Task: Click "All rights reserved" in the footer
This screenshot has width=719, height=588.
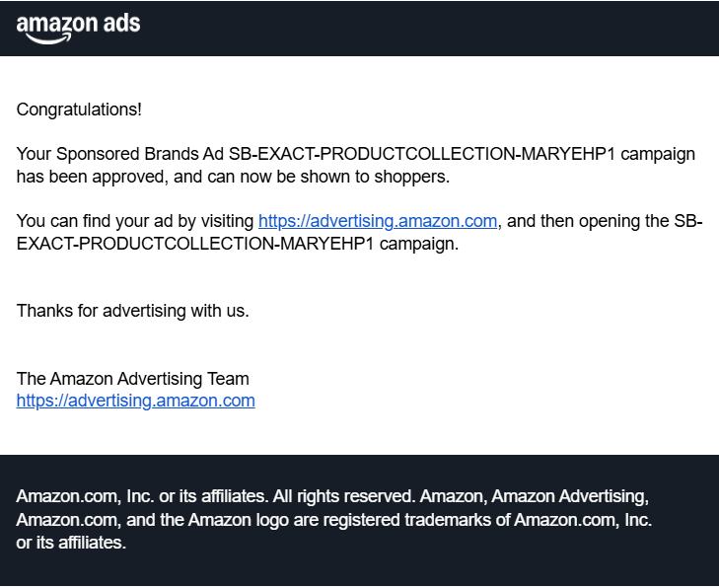Action: click(336, 495)
